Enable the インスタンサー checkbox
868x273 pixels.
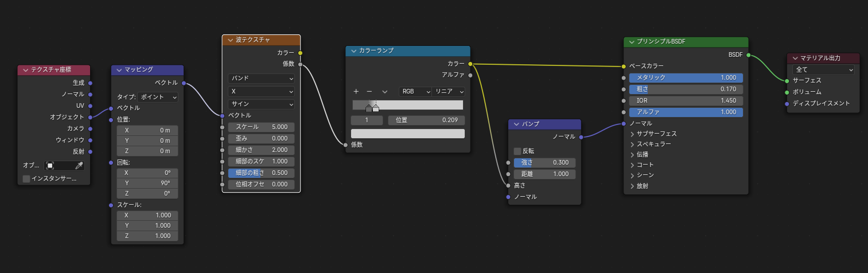coord(26,179)
